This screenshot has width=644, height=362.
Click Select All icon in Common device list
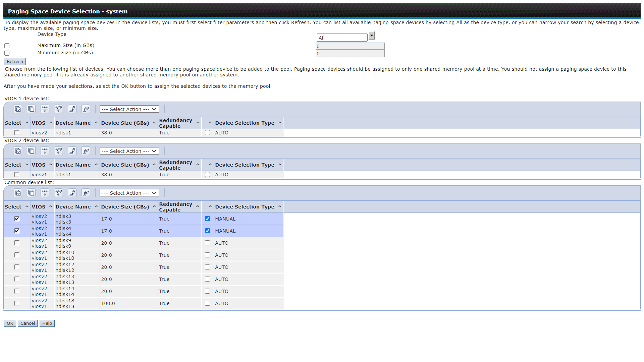tap(17, 193)
